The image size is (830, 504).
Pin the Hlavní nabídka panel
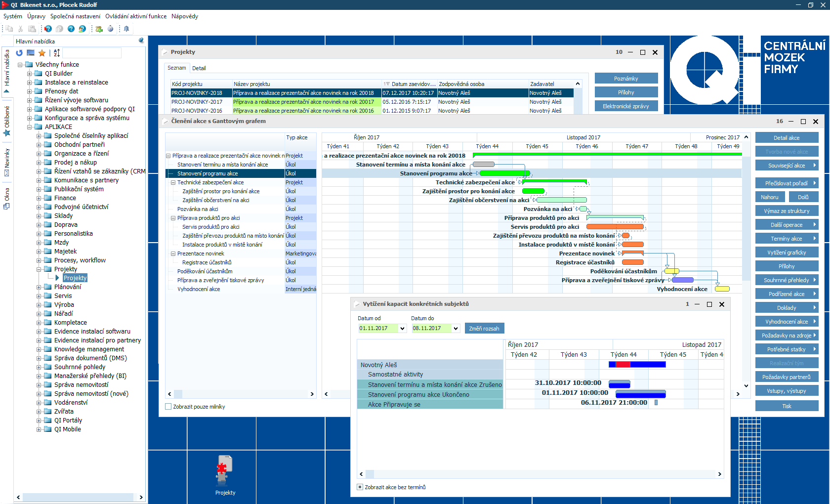pos(141,41)
